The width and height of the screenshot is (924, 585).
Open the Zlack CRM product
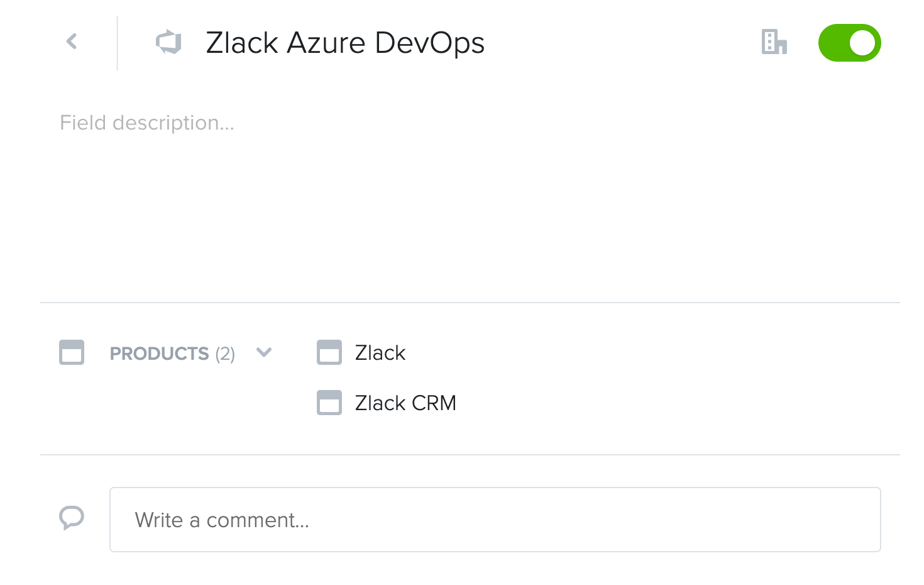pos(405,403)
